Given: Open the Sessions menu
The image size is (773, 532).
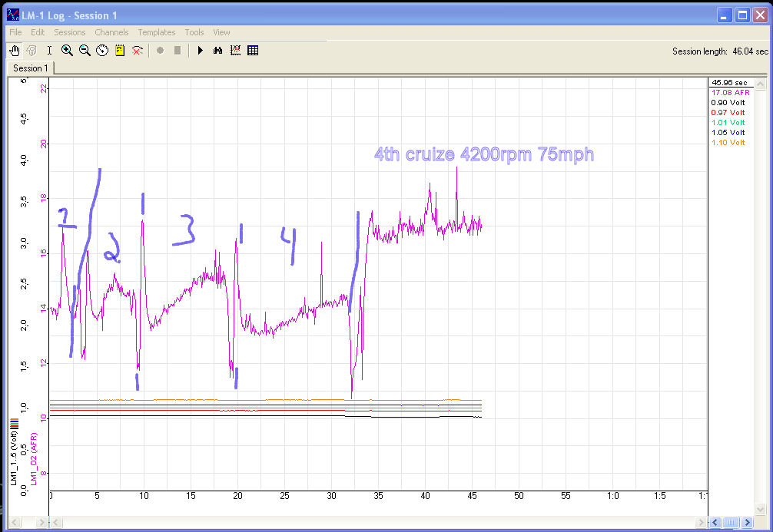Looking at the screenshot, I should click(69, 32).
